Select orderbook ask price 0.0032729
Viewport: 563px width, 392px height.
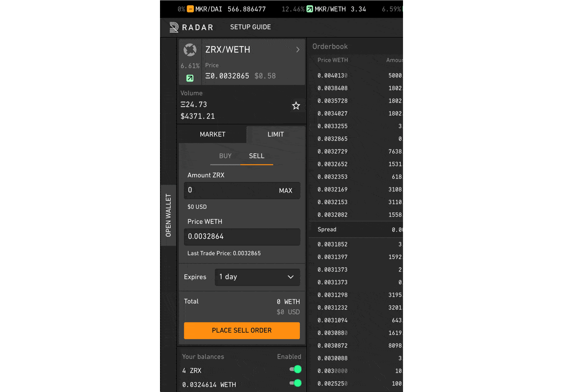click(333, 151)
